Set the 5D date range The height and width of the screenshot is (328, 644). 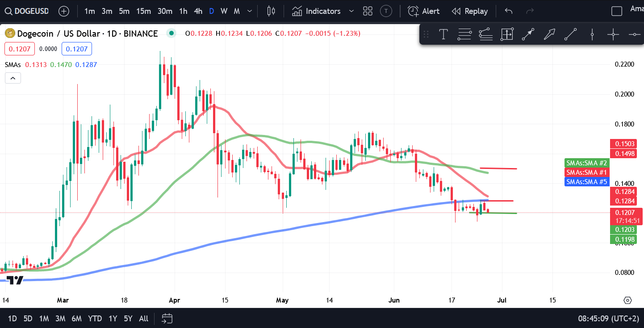[28, 319]
